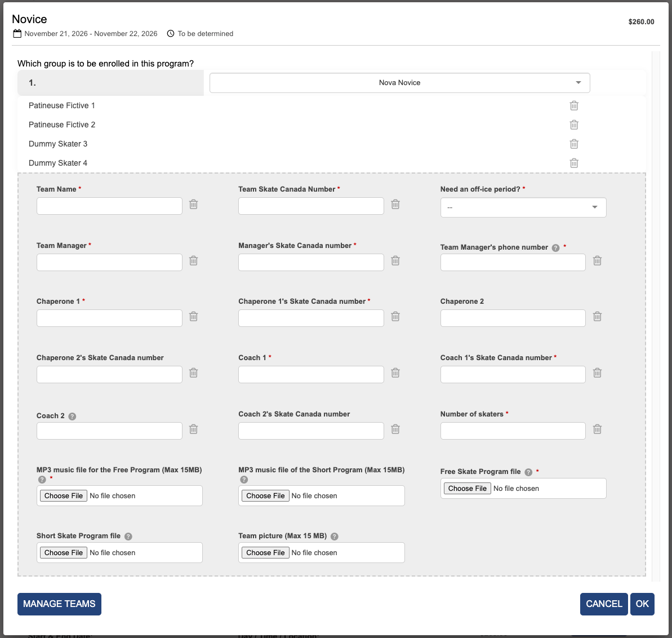Open Manage Teams
This screenshot has height=638, width=672.
pos(59,604)
